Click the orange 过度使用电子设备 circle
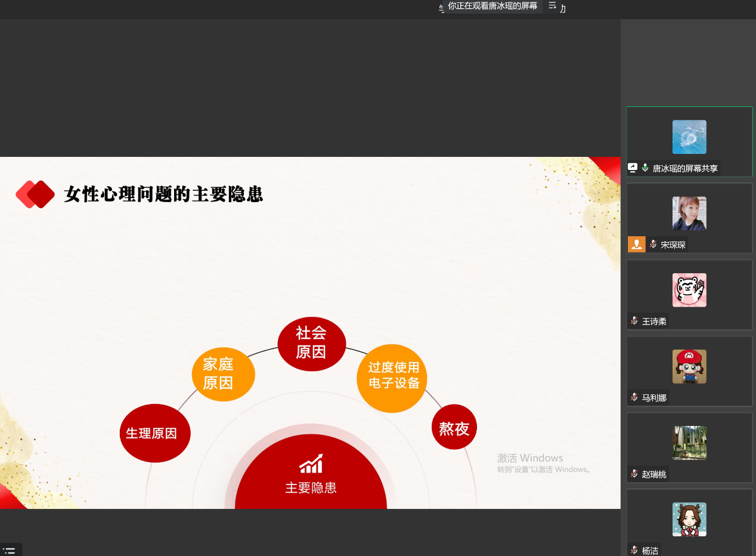This screenshot has height=556, width=756. coord(392,378)
